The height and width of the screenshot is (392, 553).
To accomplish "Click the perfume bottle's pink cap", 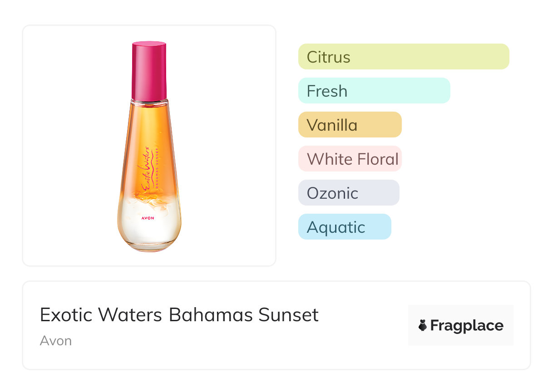I will [x=149, y=70].
